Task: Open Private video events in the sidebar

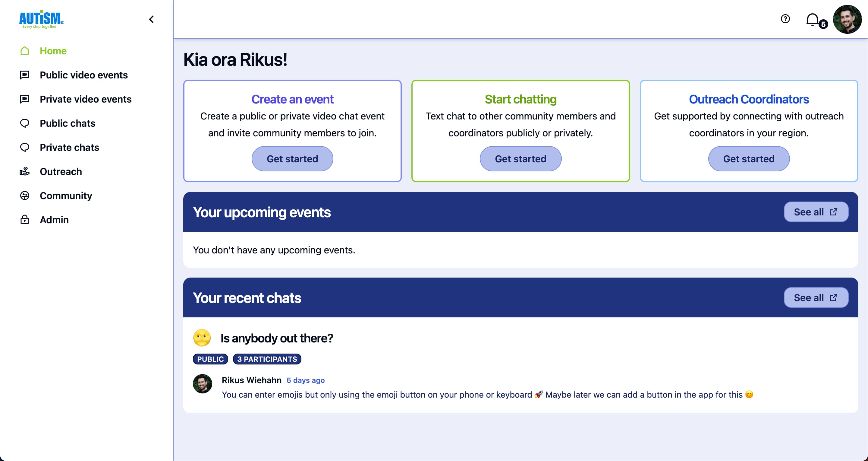Action: coord(85,99)
